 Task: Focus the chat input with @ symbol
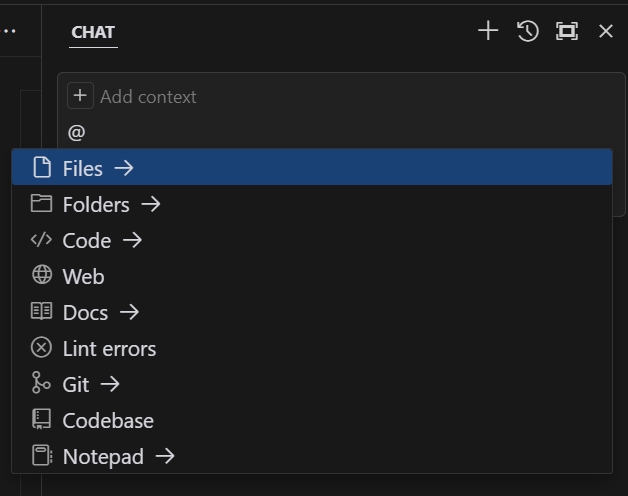click(340, 133)
